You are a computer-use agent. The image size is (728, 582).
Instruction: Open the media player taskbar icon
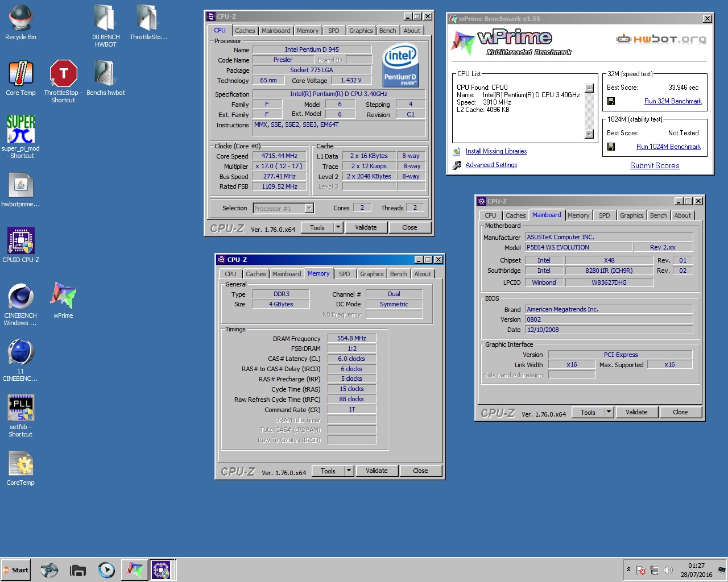pyautogui.click(x=106, y=570)
